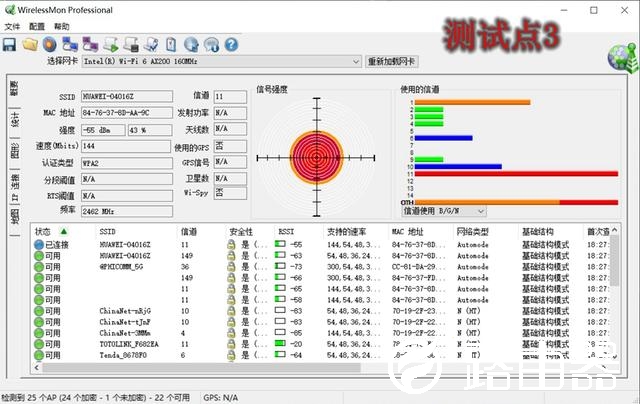Click the 认证类型 field showing WPA2
This screenshot has width=640, height=404.
(127, 163)
